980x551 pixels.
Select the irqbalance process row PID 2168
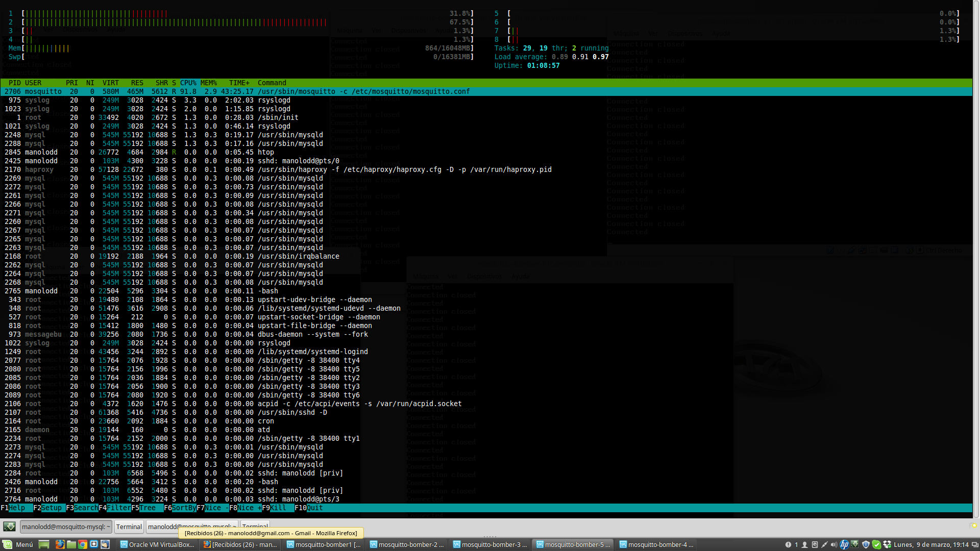(486, 256)
